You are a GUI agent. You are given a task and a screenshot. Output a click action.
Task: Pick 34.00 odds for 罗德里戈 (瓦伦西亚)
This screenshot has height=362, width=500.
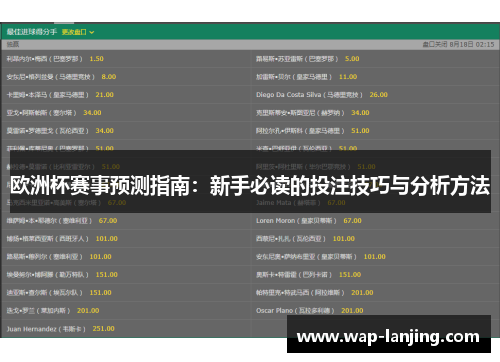pyautogui.click(x=104, y=131)
